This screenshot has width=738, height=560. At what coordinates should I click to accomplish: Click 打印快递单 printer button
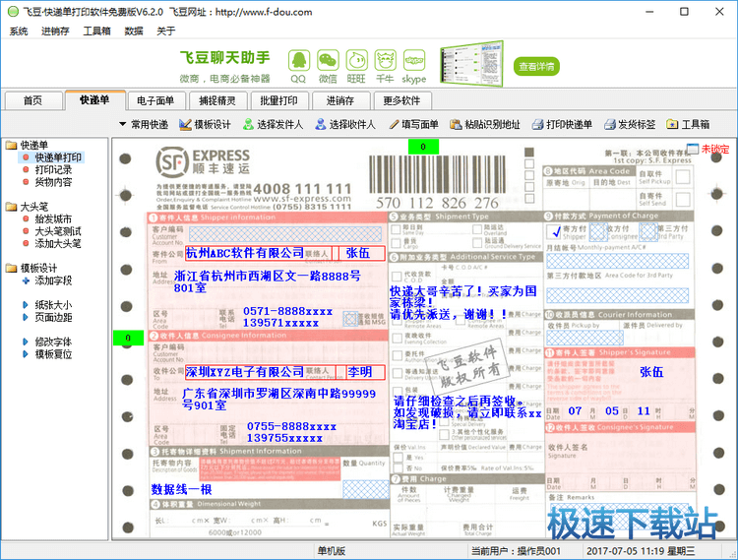tap(562, 124)
